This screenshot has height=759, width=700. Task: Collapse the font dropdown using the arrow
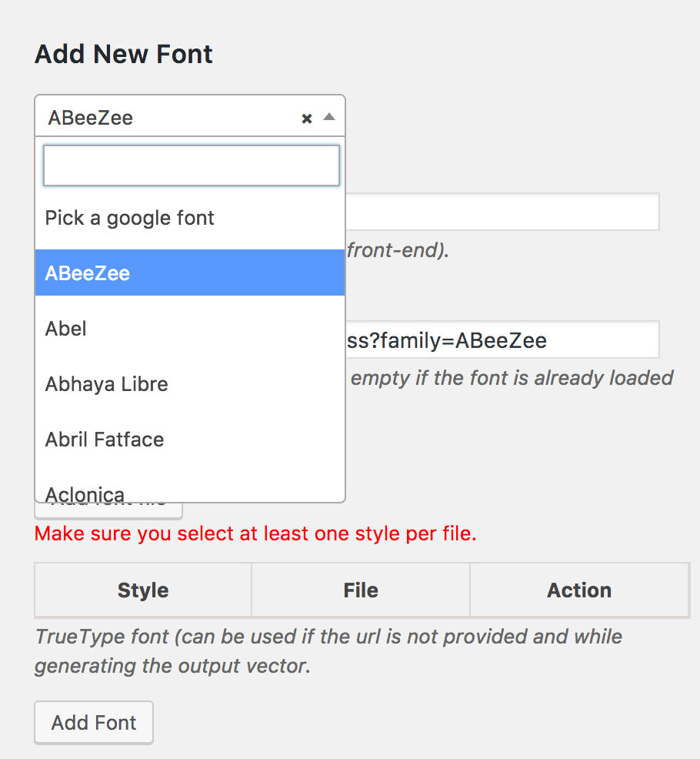(x=329, y=117)
